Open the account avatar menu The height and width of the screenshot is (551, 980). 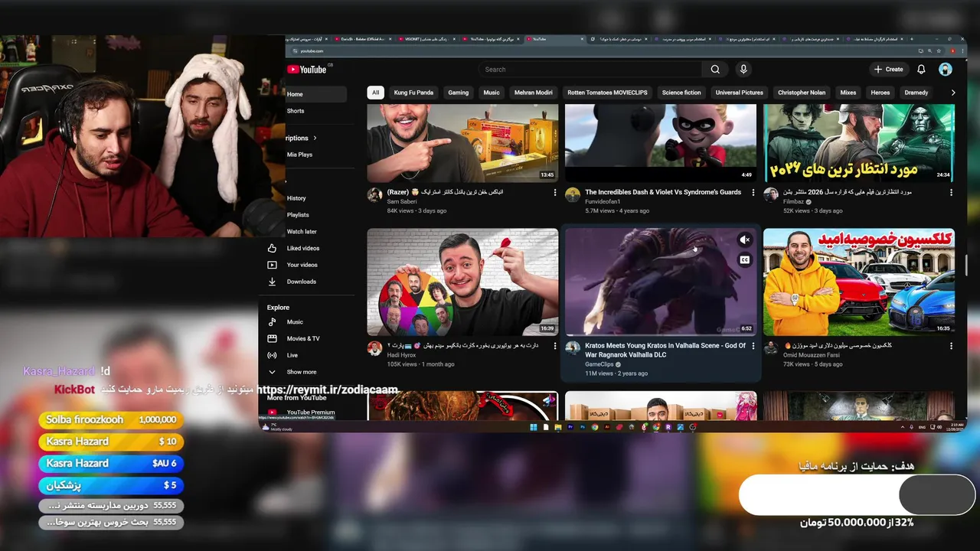click(x=946, y=70)
